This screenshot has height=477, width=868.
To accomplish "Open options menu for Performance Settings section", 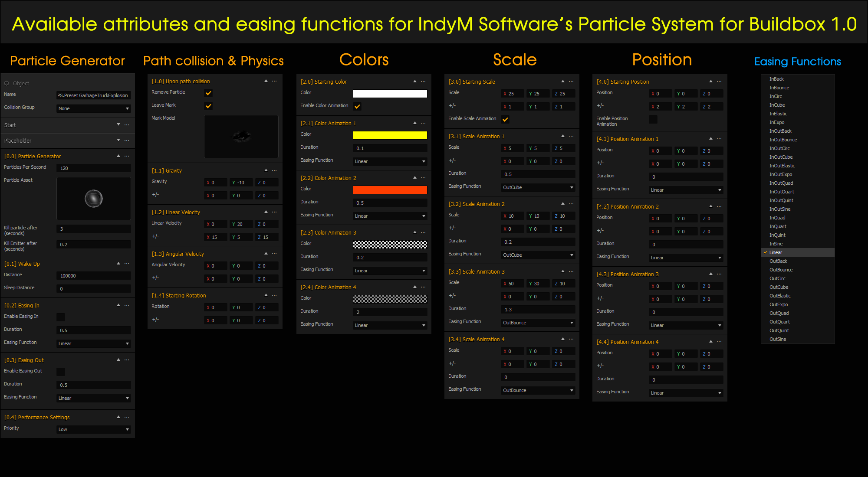I will click(x=127, y=417).
